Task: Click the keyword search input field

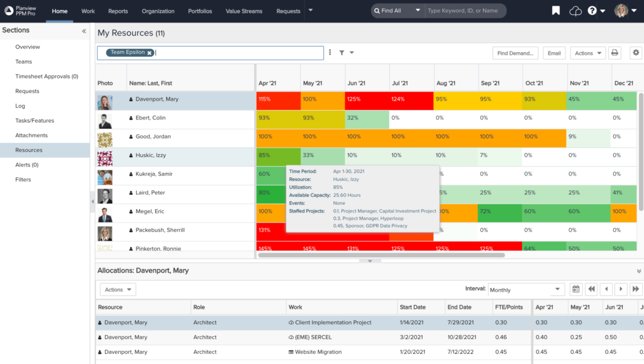Action: tap(465, 11)
